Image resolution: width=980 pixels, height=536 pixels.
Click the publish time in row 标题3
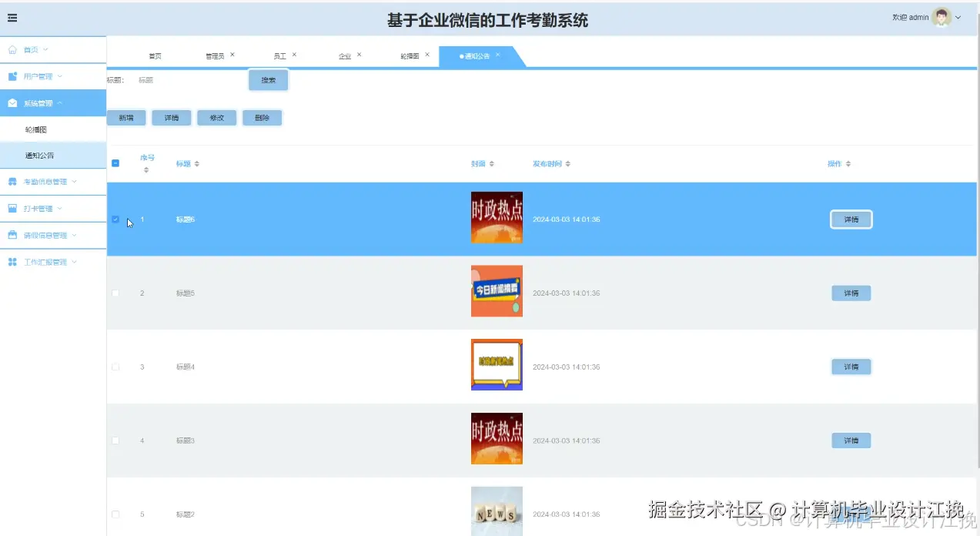click(x=566, y=441)
